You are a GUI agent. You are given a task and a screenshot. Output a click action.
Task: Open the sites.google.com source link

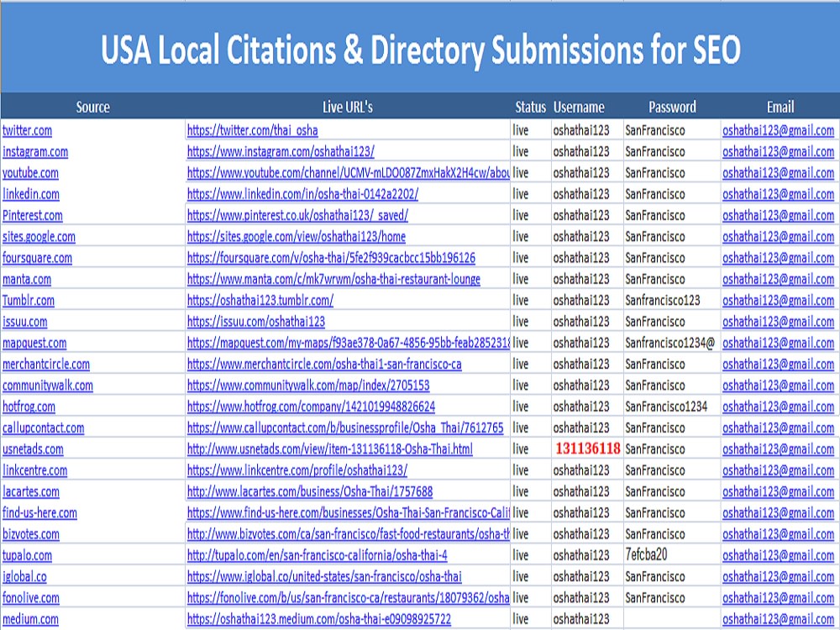(x=39, y=237)
